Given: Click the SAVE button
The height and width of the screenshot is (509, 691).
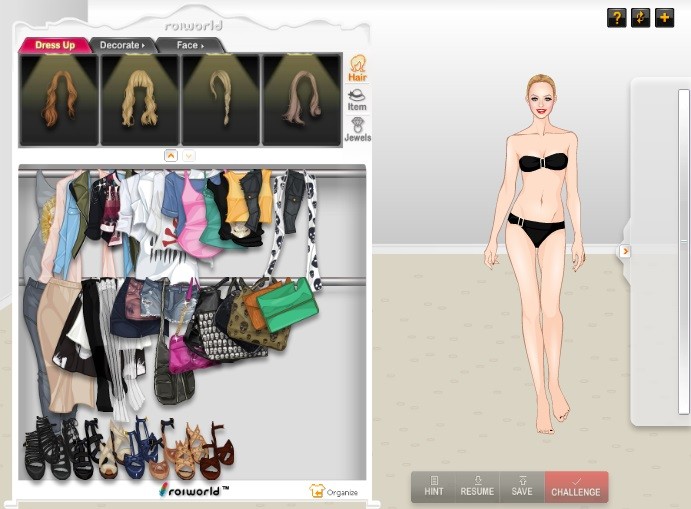Looking at the screenshot, I should [x=521, y=487].
